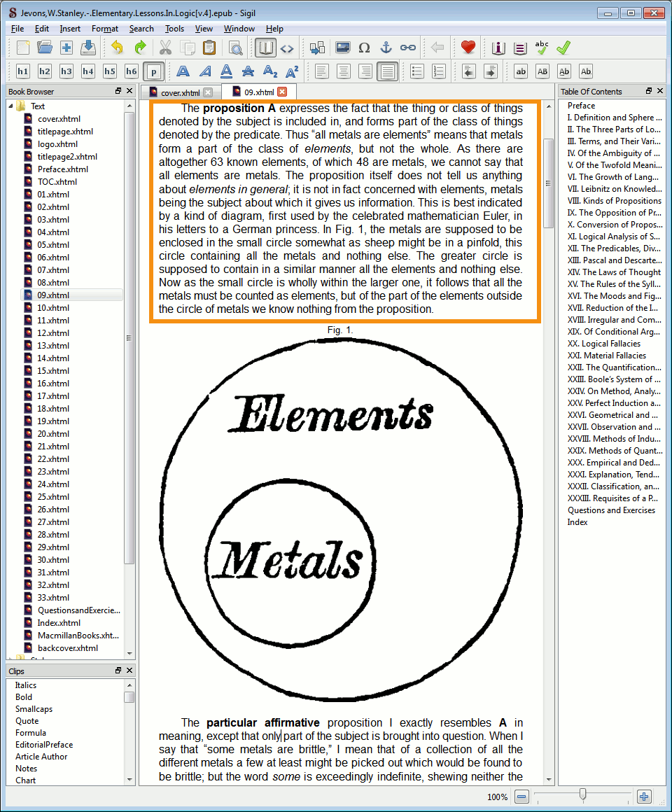Float the Book Browser panel
Screen dimensions: 672x812
(118, 90)
